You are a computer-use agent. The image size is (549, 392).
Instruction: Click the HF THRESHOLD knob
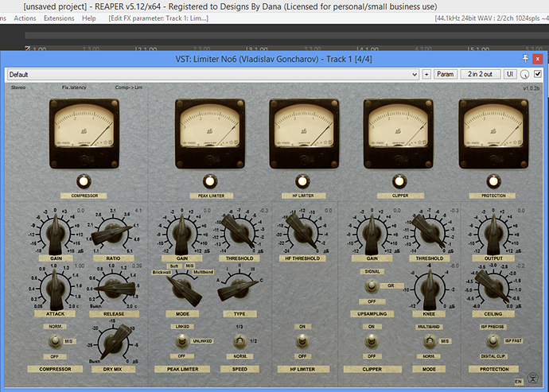click(x=303, y=231)
